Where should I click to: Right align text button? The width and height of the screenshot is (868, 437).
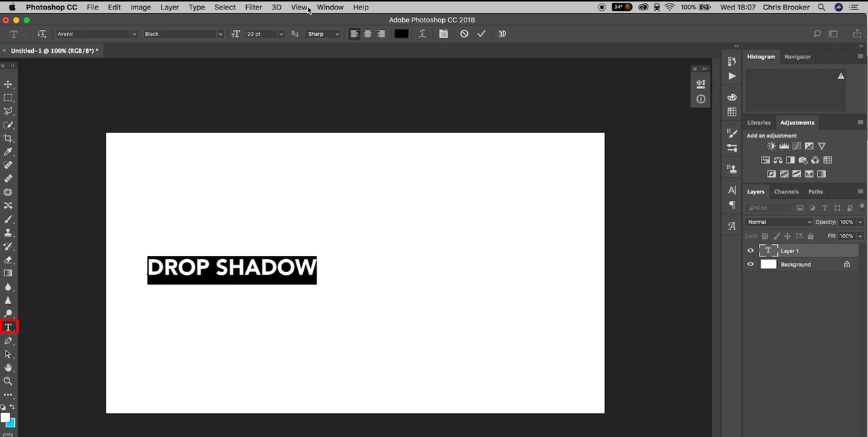pos(381,34)
